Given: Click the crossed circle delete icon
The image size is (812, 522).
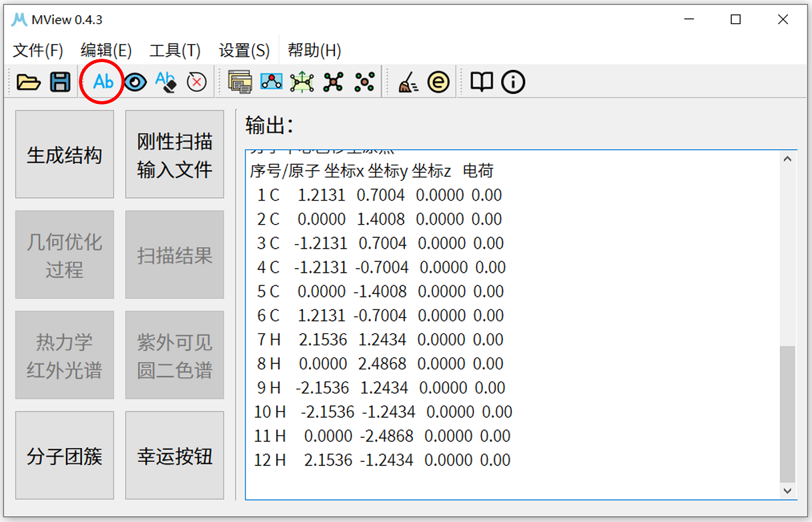Looking at the screenshot, I should point(196,81).
